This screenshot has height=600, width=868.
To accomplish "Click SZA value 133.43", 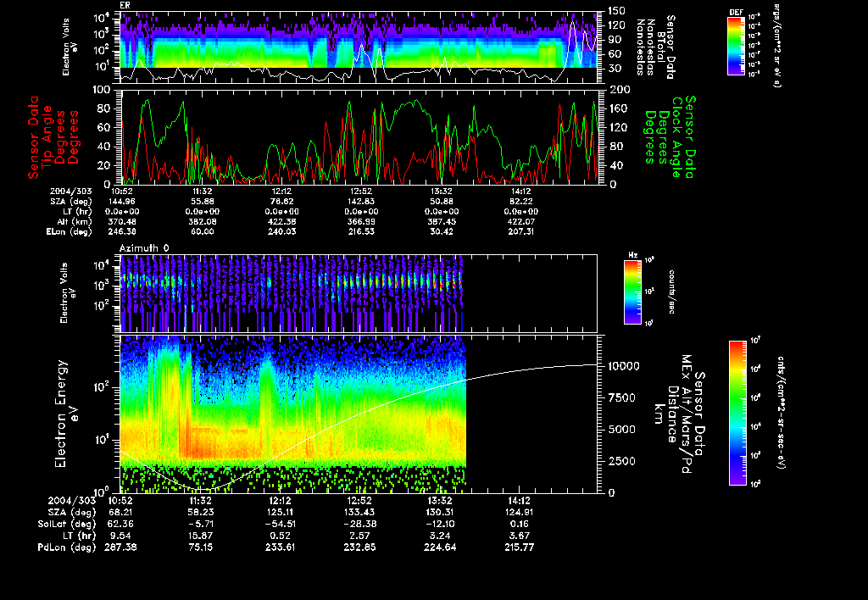I will coord(359,513).
